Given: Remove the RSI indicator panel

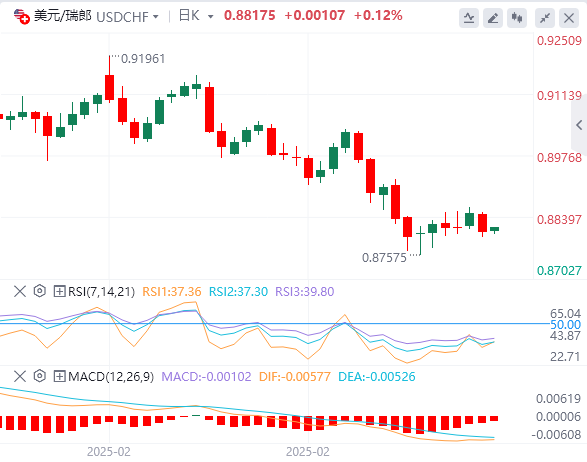Looking at the screenshot, I should [19, 291].
